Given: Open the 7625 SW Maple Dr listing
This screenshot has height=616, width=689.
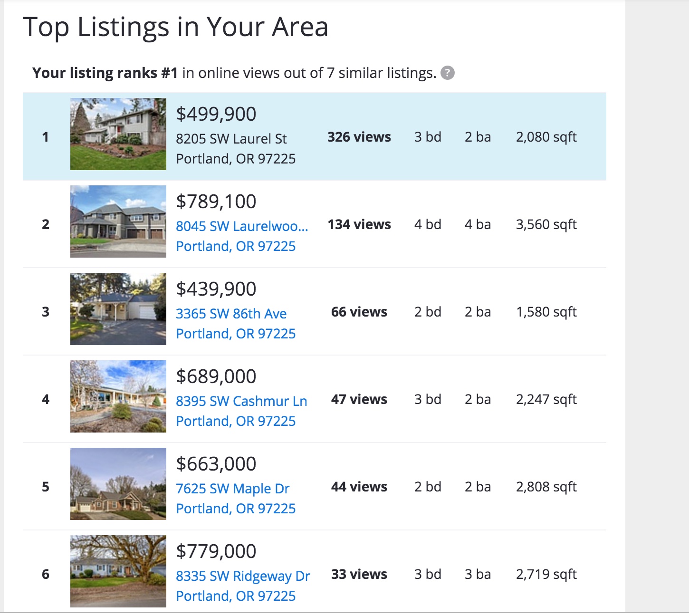Looking at the screenshot, I should [x=232, y=489].
